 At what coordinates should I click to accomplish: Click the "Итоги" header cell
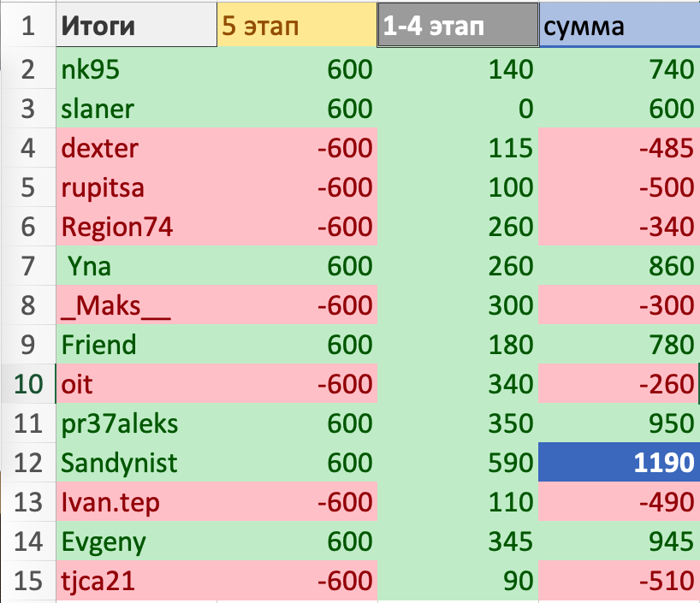coord(135,27)
